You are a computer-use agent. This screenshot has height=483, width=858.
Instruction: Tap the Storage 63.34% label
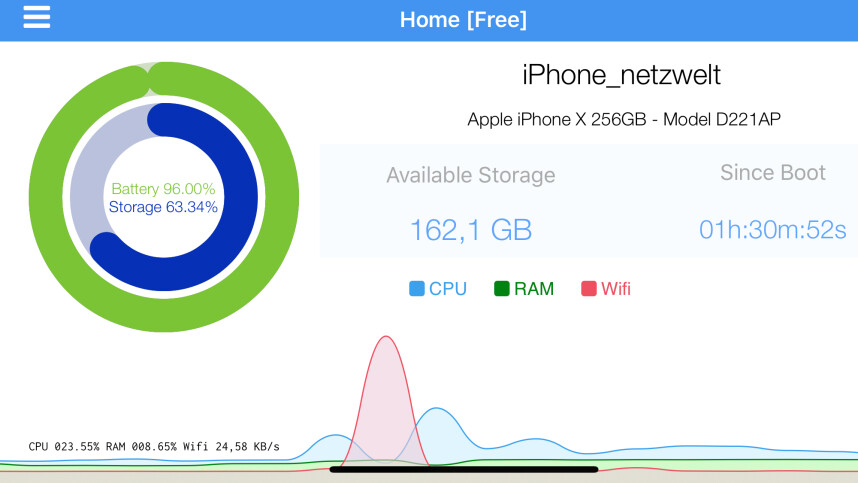point(163,207)
